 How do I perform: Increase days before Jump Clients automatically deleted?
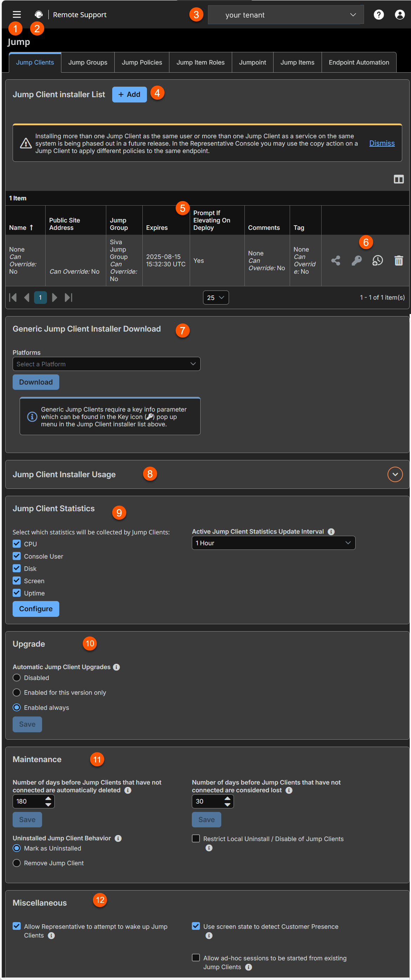(x=48, y=798)
